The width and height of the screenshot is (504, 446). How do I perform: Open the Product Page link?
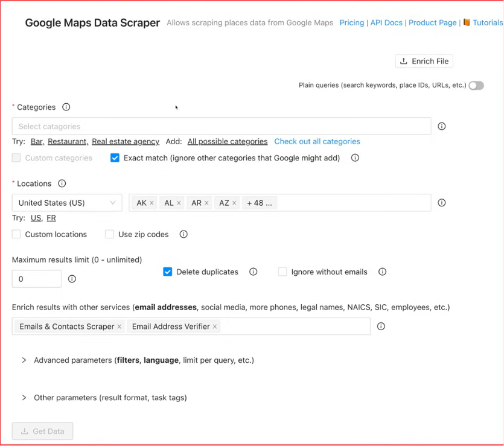pos(432,23)
